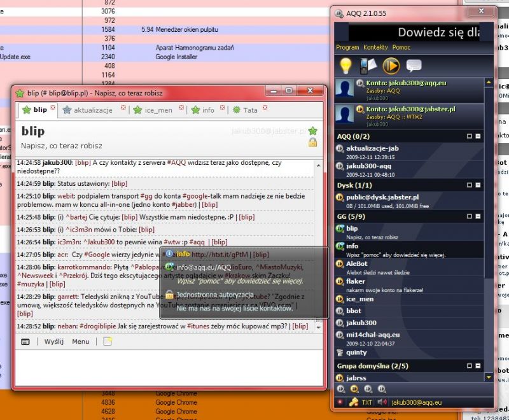Open the Program menu in AQQ

point(347,47)
